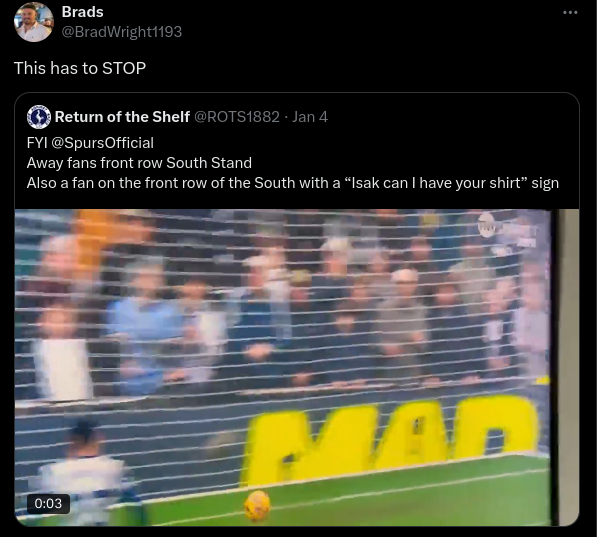Image resolution: width=597 pixels, height=537 pixels.
Task: Click Brads' profile avatar photo
Action: tap(34, 22)
